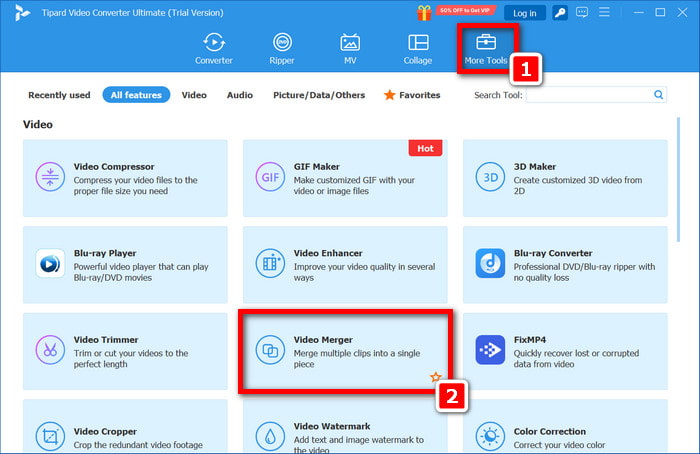This screenshot has width=700, height=454.
Task: Open GIF Maker by its title
Action: tap(317, 167)
